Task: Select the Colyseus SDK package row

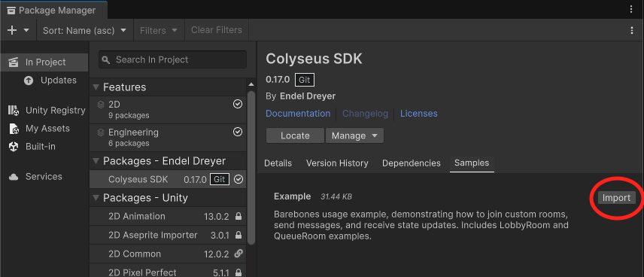Action: (168, 180)
